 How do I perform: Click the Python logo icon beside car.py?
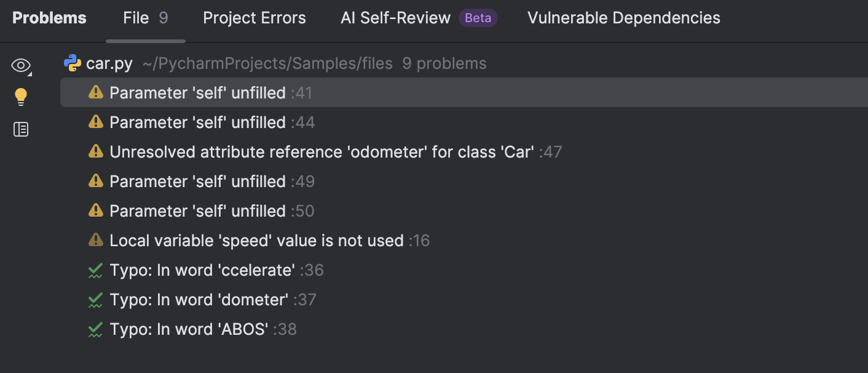tap(72, 63)
